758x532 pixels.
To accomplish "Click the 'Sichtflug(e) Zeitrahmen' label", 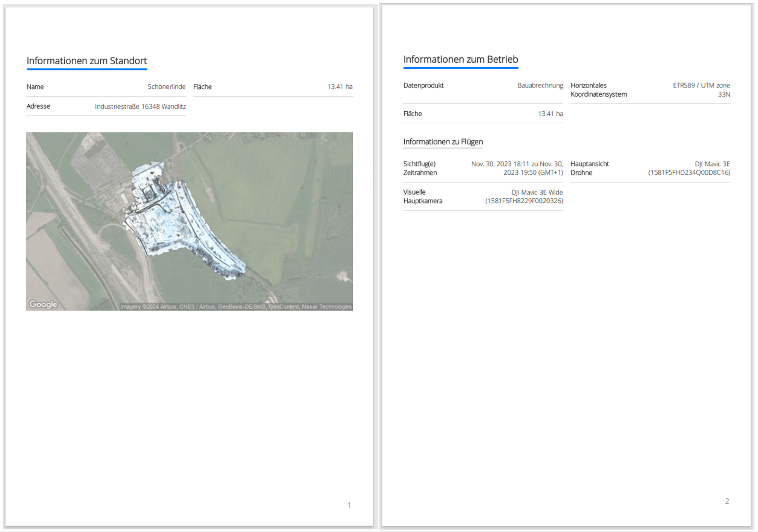I will pyautogui.click(x=420, y=168).
